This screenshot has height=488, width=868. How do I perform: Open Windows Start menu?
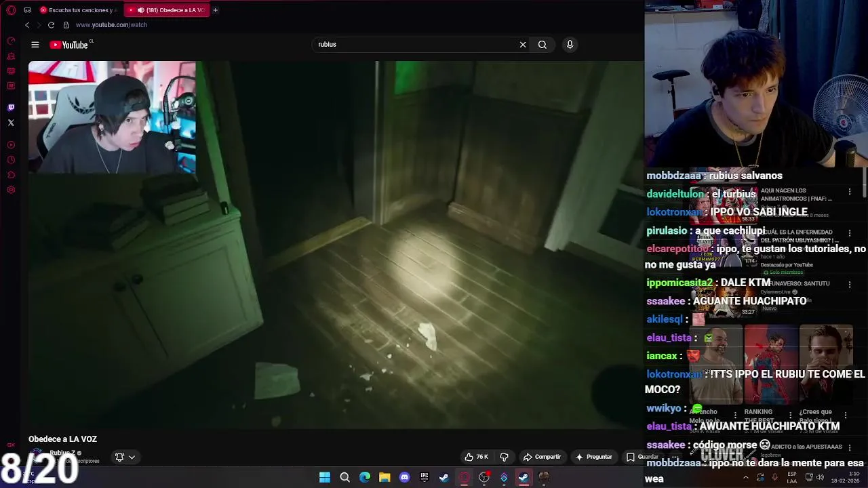coord(325,477)
